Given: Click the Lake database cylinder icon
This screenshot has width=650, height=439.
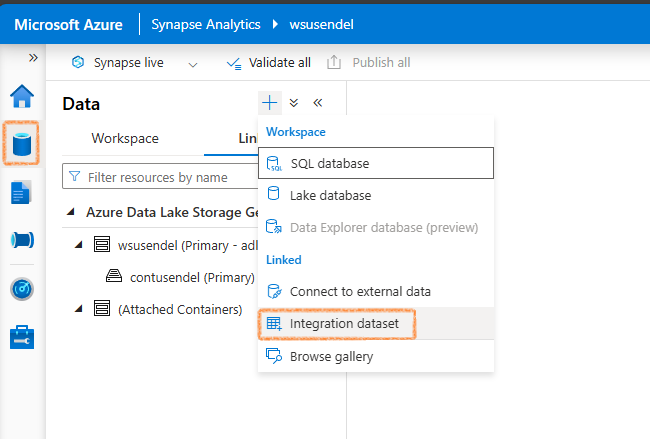Looking at the screenshot, I should tap(274, 193).
